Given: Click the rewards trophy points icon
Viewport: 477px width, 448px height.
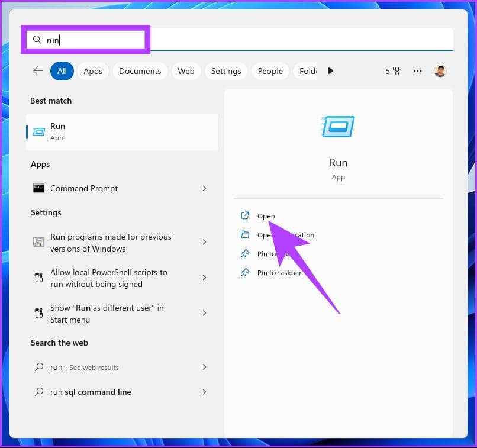Looking at the screenshot, I should [x=394, y=71].
